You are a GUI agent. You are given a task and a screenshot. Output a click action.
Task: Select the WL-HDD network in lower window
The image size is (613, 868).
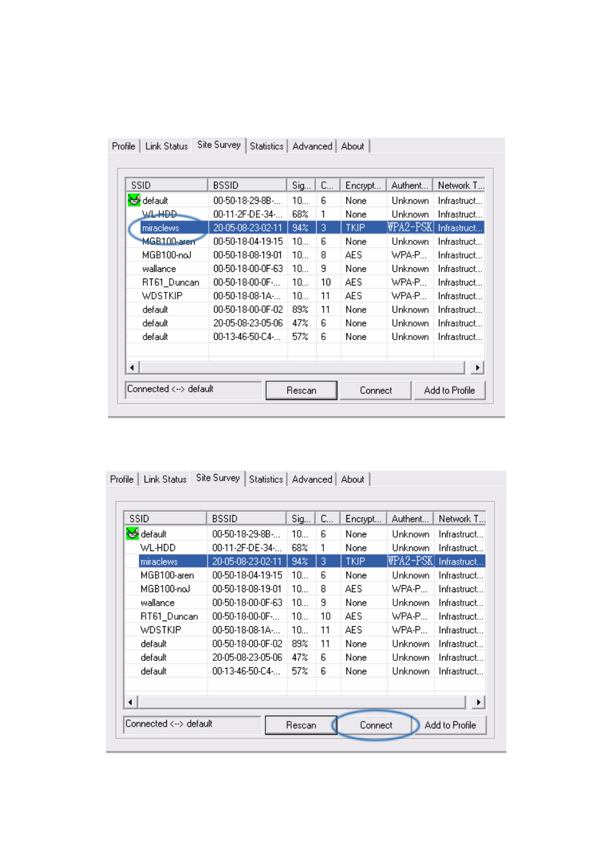pyautogui.click(x=305, y=548)
